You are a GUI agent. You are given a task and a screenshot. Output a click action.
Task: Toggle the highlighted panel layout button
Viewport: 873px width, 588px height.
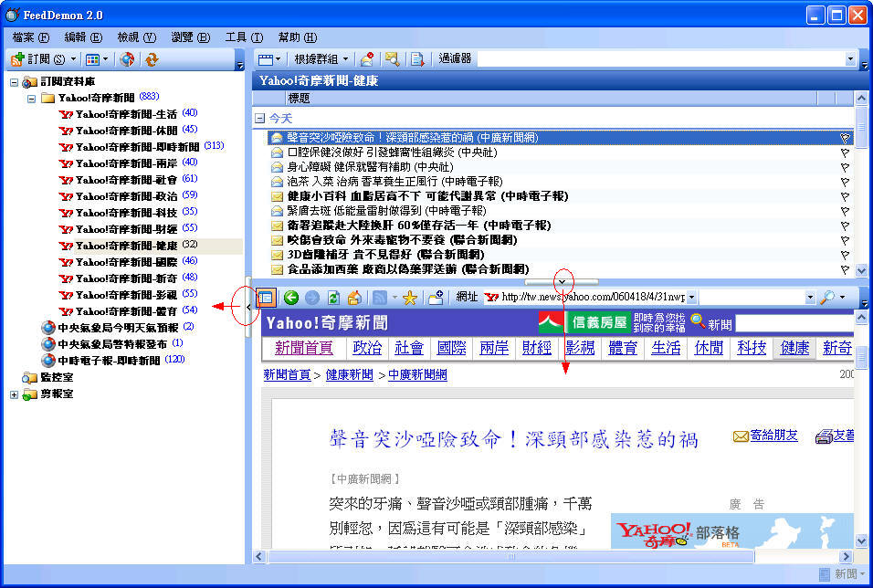(266, 298)
